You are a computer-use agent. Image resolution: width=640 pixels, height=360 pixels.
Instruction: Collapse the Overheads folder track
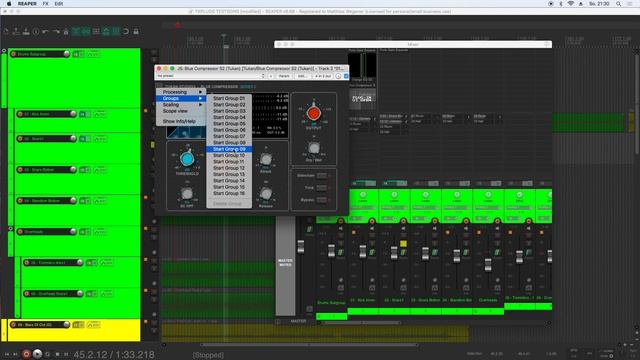11,229
